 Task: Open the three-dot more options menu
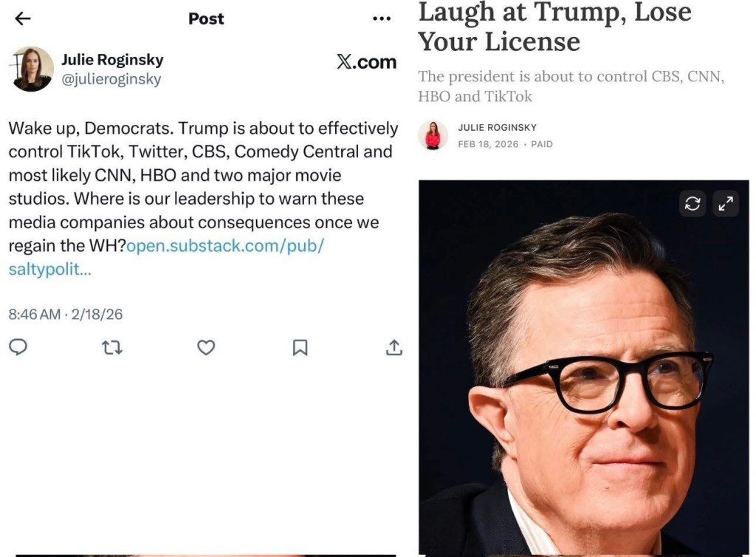[x=382, y=19]
